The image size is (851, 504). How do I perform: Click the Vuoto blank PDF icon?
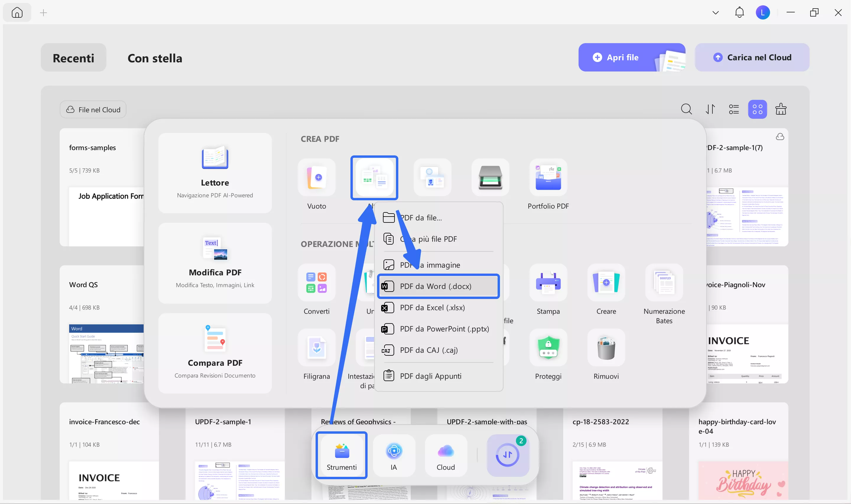pyautogui.click(x=316, y=177)
